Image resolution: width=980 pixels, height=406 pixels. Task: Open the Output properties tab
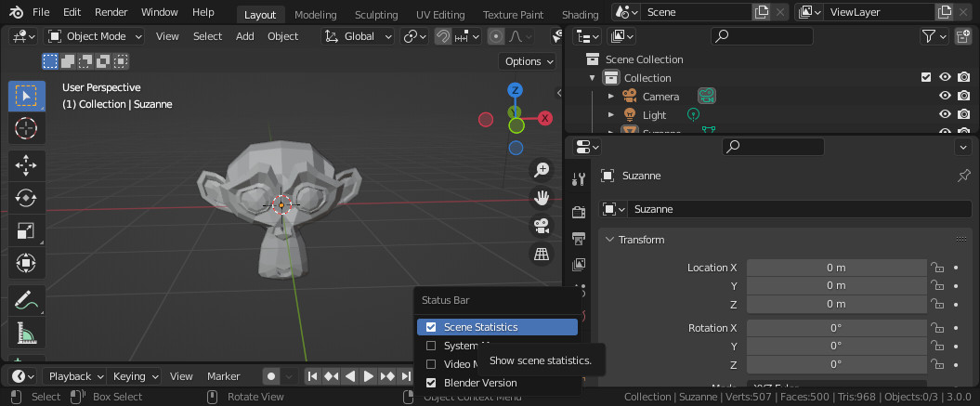point(579,239)
